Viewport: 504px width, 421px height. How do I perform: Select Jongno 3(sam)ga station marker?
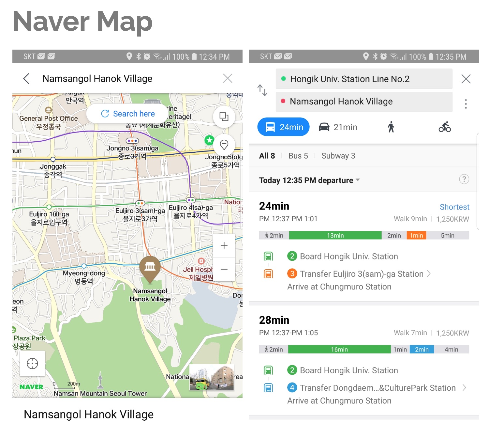click(132, 141)
